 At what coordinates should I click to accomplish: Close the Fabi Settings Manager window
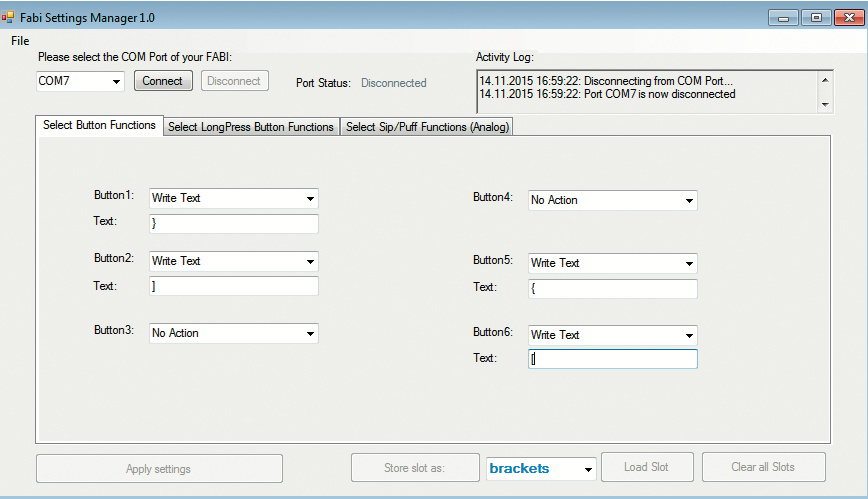(850, 18)
